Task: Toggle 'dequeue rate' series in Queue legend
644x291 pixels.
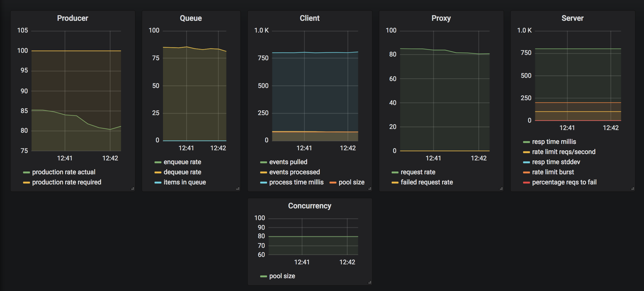Action: point(182,172)
